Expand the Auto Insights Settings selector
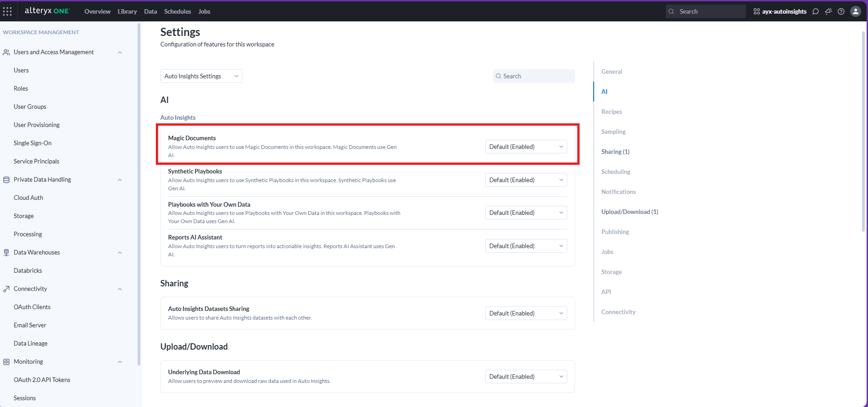The image size is (868, 407). [201, 76]
